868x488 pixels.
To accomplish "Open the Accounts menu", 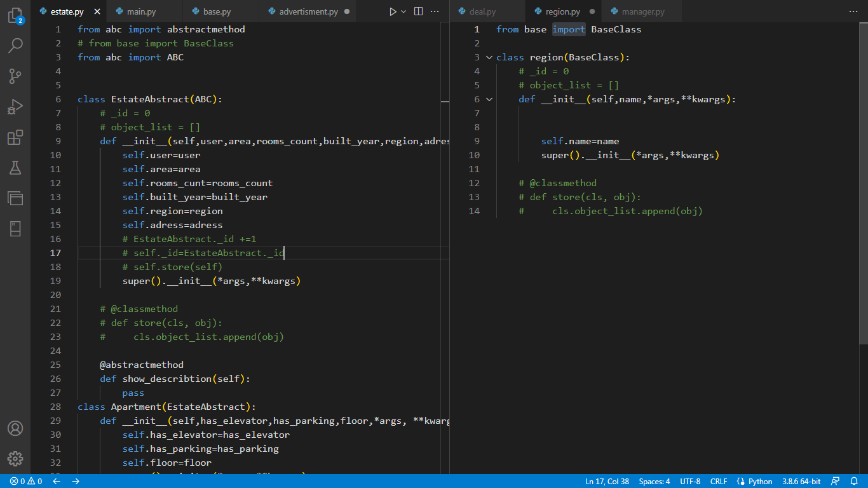I will pos(15,428).
